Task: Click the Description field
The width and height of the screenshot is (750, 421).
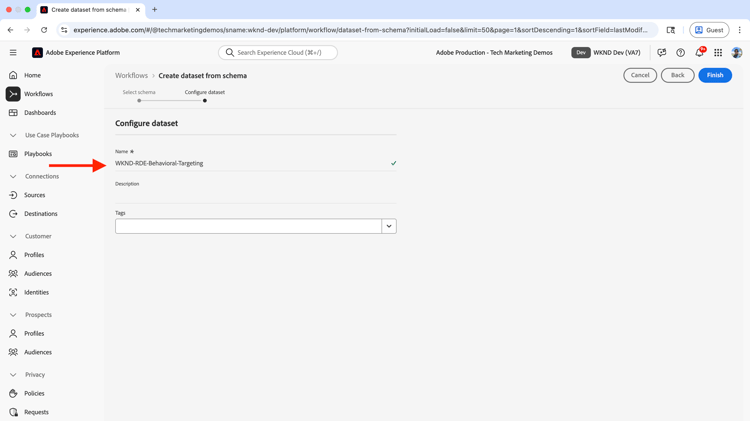Action: 255,195
